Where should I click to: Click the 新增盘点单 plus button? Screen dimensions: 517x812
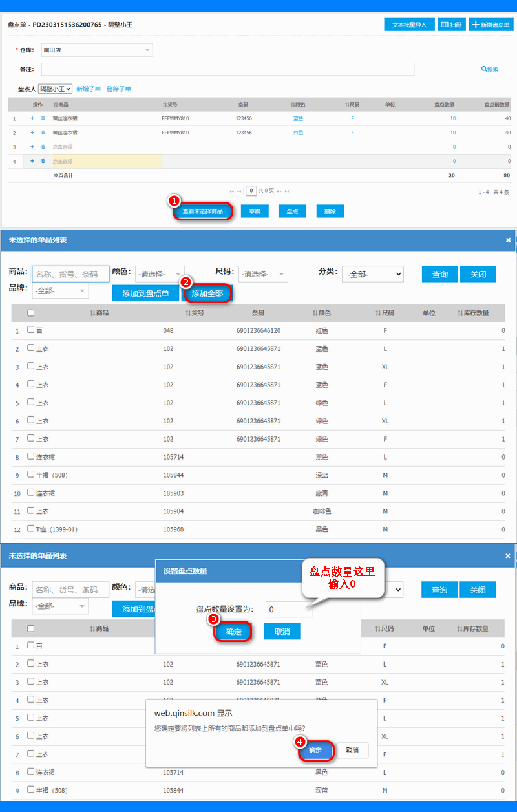coord(491,25)
